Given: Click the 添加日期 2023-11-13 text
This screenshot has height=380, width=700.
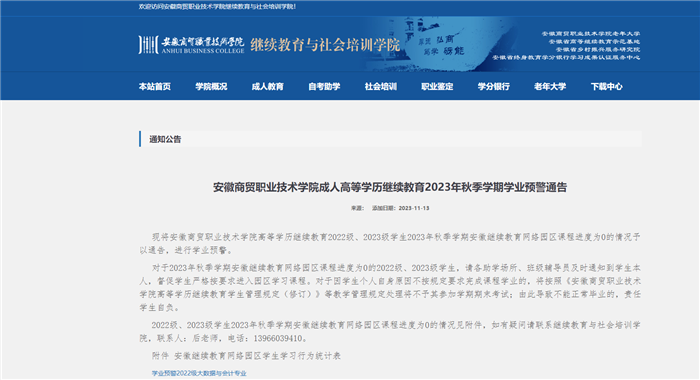Looking at the screenshot, I should [x=400, y=208].
